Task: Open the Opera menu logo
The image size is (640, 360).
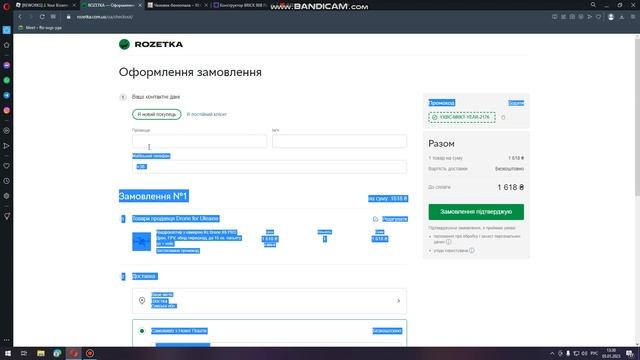Action: (x=6, y=6)
